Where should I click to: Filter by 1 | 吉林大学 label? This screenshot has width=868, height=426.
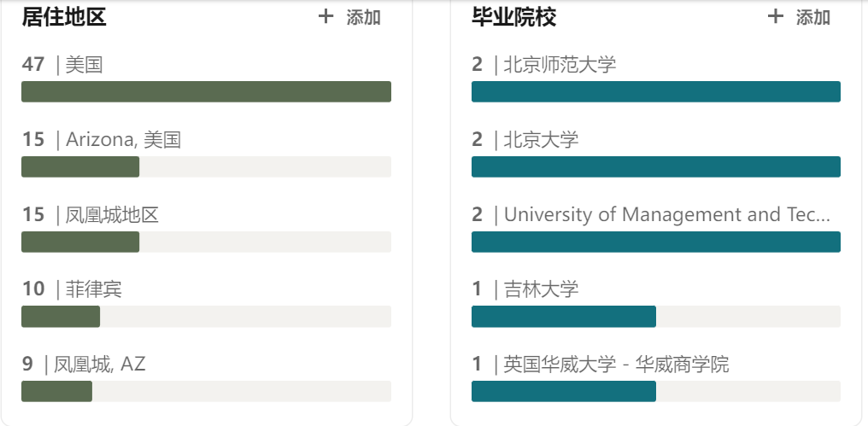[x=525, y=289]
